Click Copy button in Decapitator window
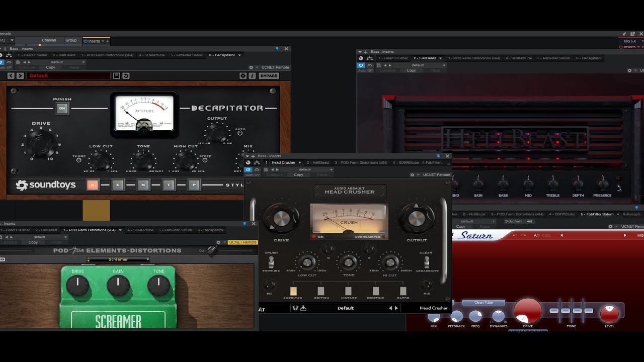 pyautogui.click(x=51, y=67)
